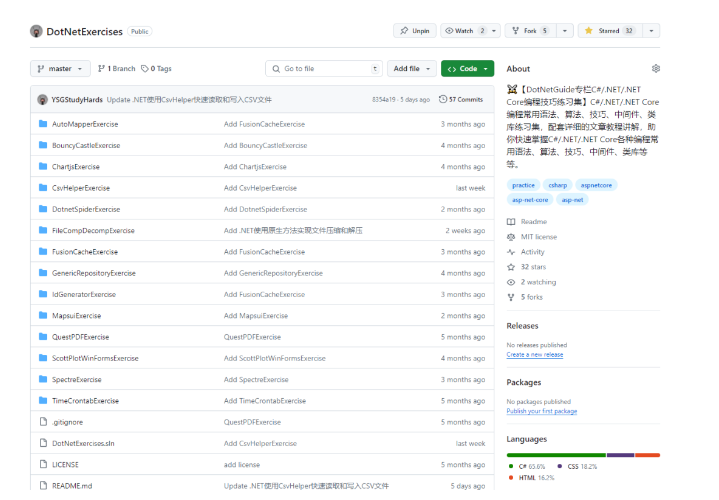This screenshot has height=500, width=719.
Task: Open the C# 65.6% language entry
Action: coord(527,467)
